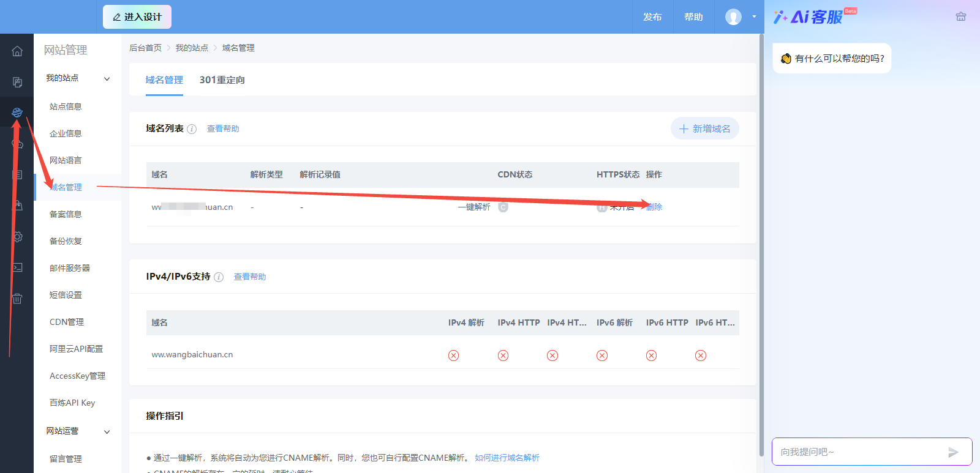Open 阿里云API配置 in the side menu

click(x=76, y=349)
